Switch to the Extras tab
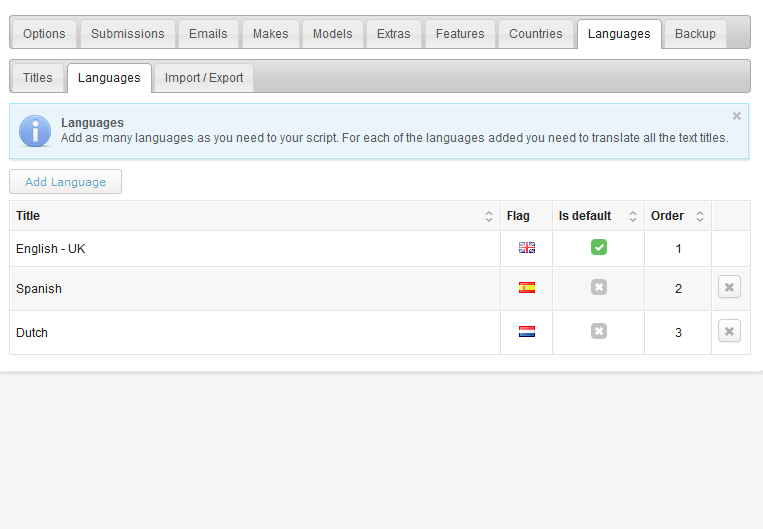The height and width of the screenshot is (529, 763). point(394,34)
